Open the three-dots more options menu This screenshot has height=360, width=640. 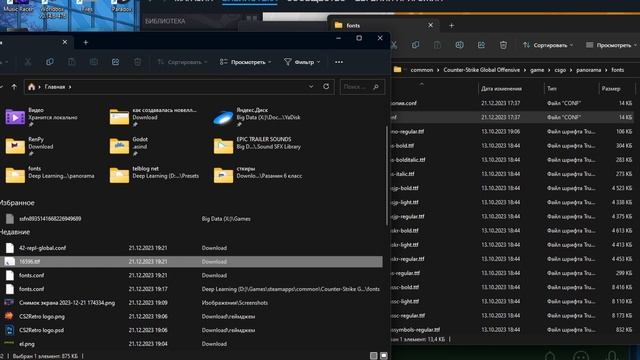(x=339, y=62)
